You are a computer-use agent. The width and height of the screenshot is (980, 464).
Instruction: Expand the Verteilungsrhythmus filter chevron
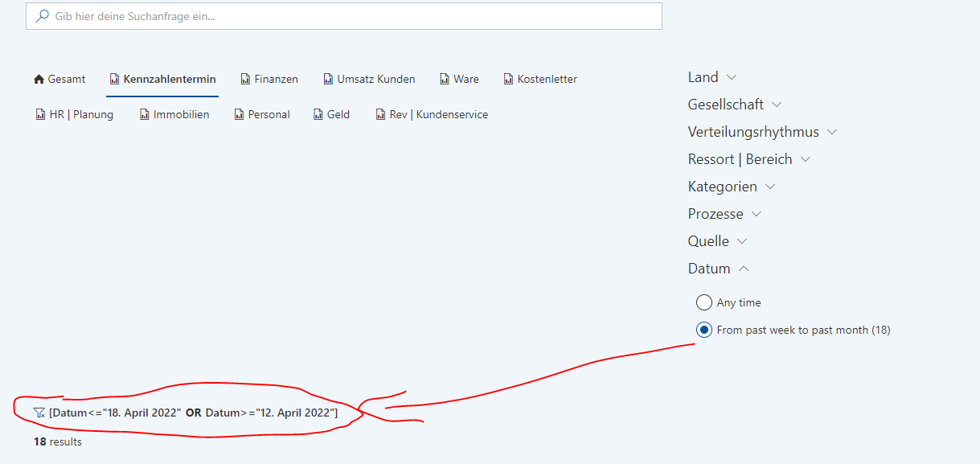tap(832, 132)
